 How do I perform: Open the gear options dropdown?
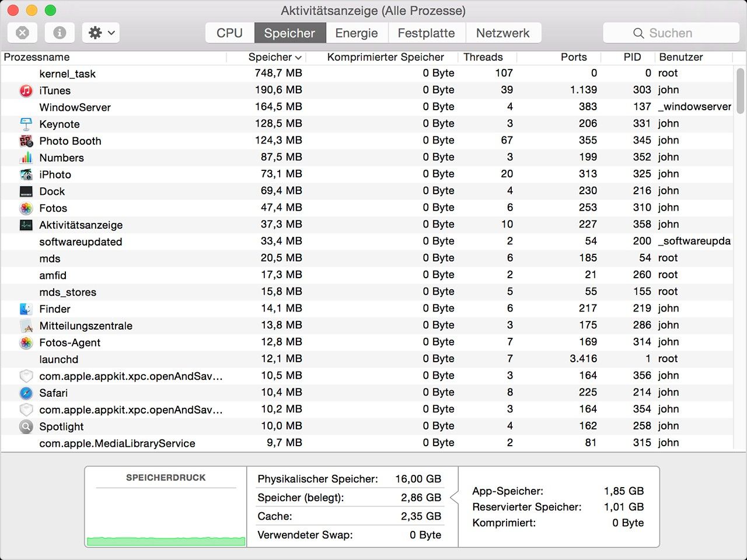click(x=99, y=33)
